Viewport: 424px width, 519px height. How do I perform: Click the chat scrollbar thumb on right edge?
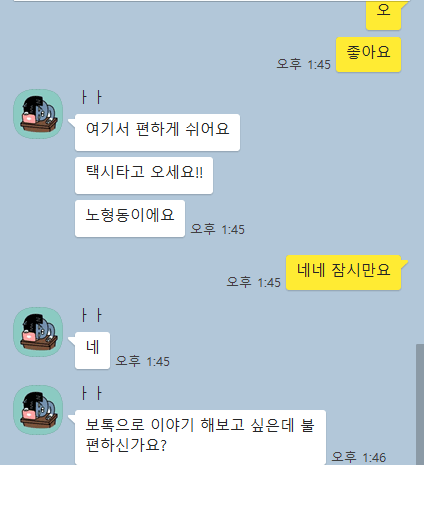coord(420,404)
